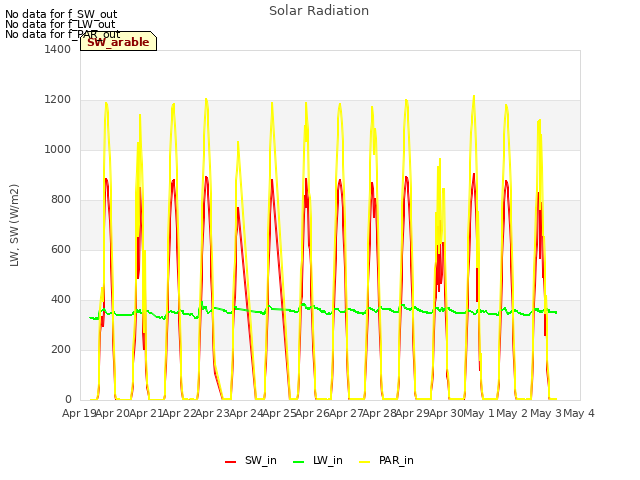Click the Apr 21 x-axis date label
Viewport: 640px width, 480px height.
(146, 413)
